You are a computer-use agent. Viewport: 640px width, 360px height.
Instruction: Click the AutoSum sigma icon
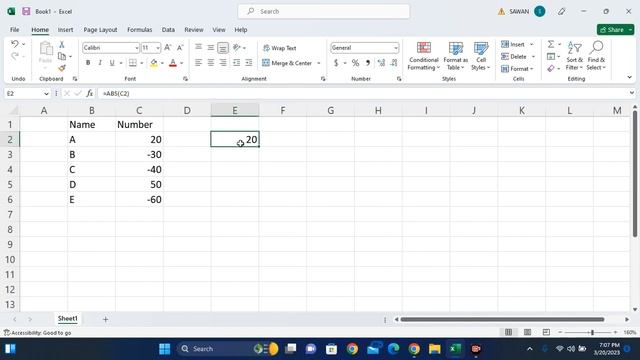[x=551, y=44]
